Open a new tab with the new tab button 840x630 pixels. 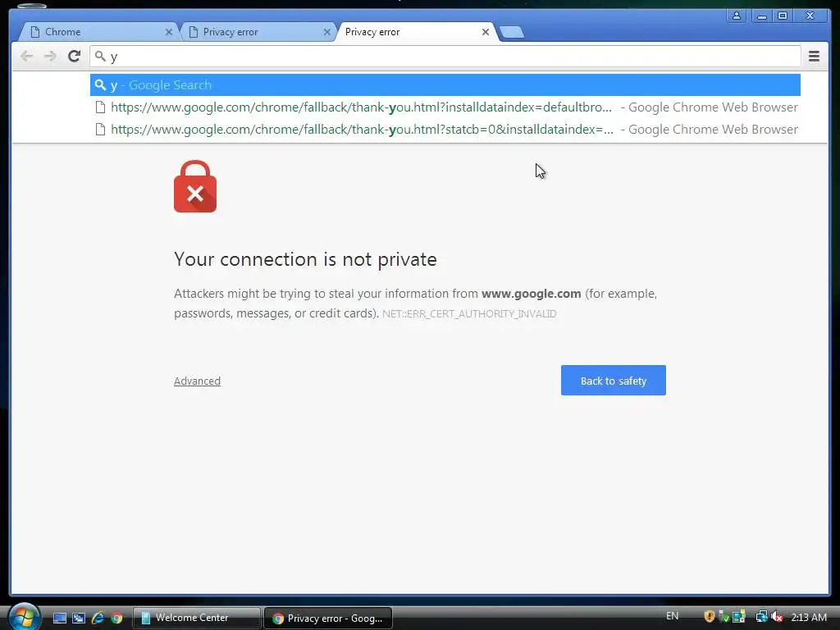(512, 32)
